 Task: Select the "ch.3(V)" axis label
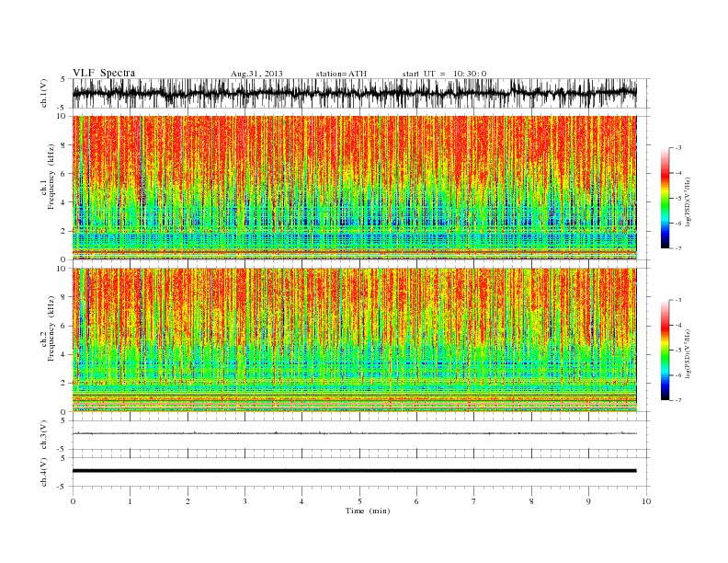[44, 435]
